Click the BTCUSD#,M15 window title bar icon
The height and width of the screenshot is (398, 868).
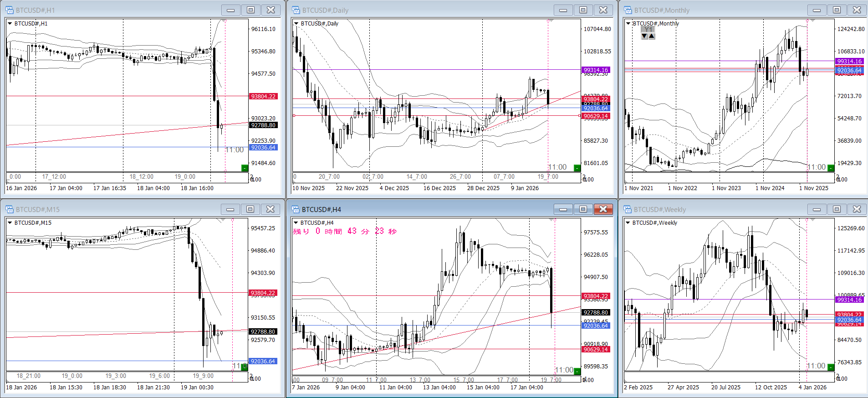[10, 209]
